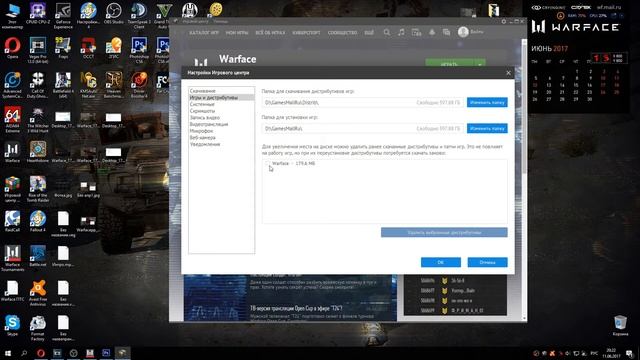Viewport: 640px width, 360px height.
Task: Open Мои игры in Game Center
Action: [237, 32]
